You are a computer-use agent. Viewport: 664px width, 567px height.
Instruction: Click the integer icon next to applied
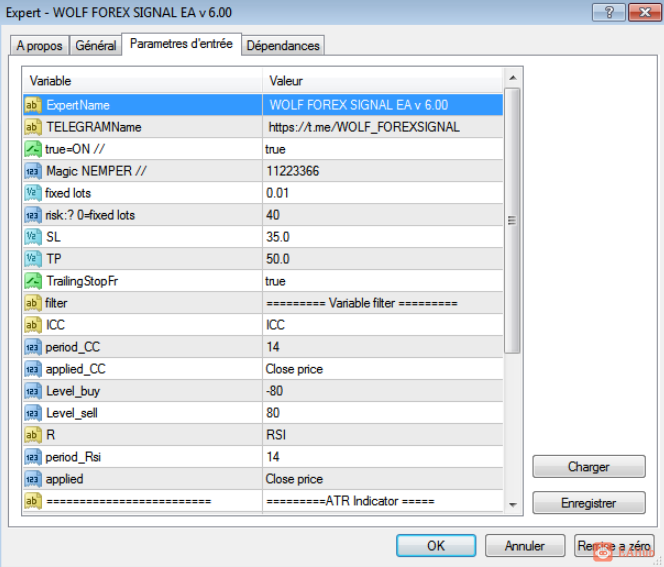click(x=33, y=479)
